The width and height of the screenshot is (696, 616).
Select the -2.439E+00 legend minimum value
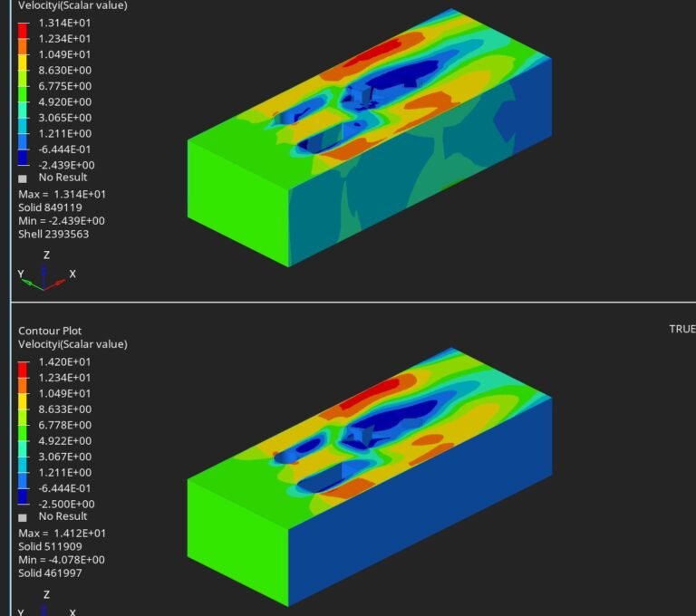pos(66,165)
